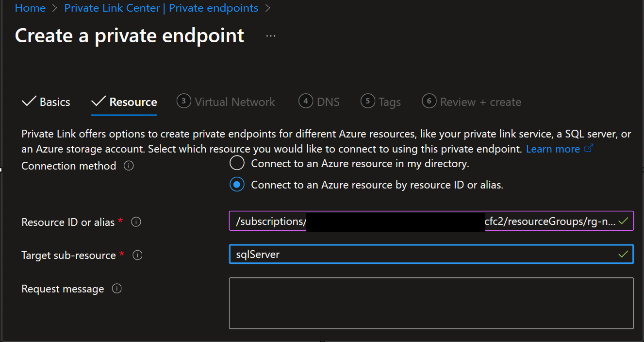
Task: Go to the DNS tab
Action: [328, 102]
